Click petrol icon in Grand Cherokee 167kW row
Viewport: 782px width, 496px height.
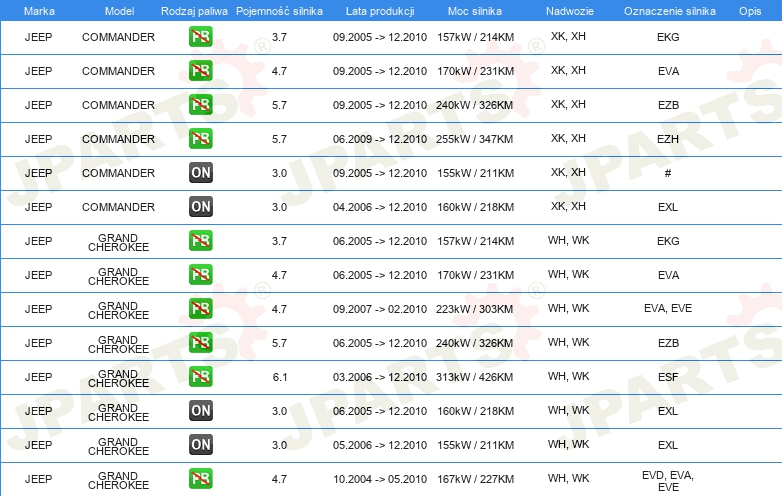pyautogui.click(x=200, y=478)
